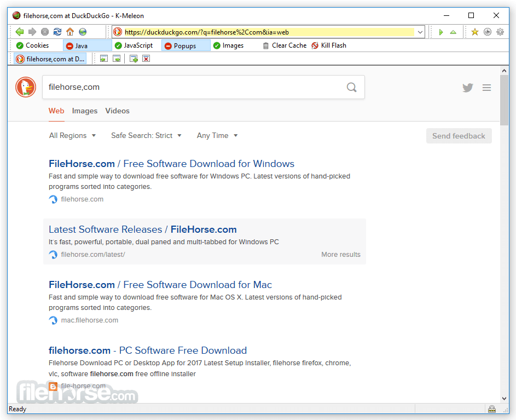
Task: Click the 'Ready' status bar text
Action: pyautogui.click(x=18, y=409)
